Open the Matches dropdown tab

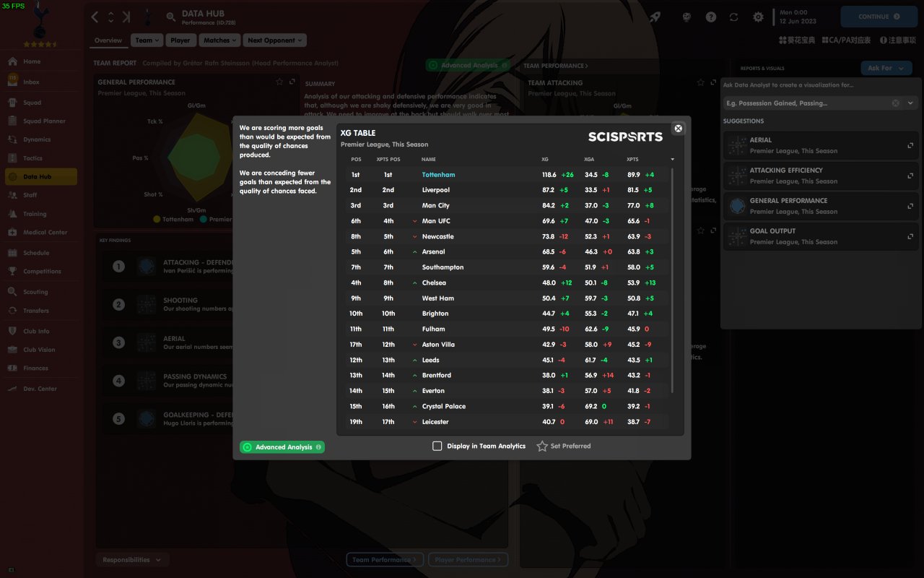point(219,40)
